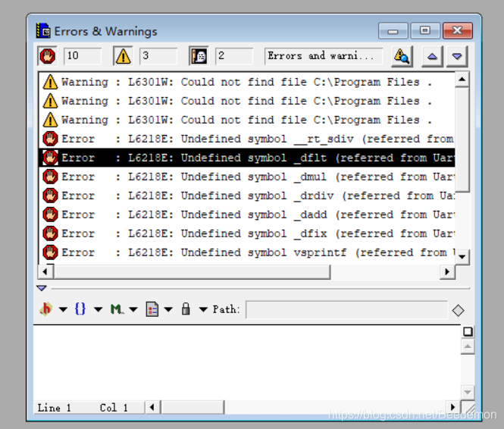Open the functions popup dropdown arrow
This screenshot has width=504, height=429.
click(x=98, y=310)
